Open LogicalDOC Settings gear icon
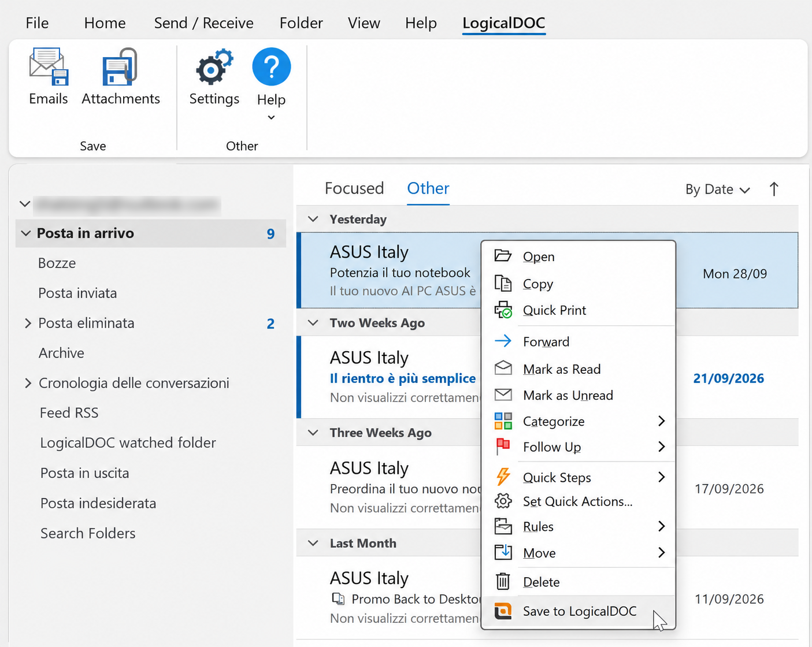Viewport: 812px width, 647px height. (214, 67)
